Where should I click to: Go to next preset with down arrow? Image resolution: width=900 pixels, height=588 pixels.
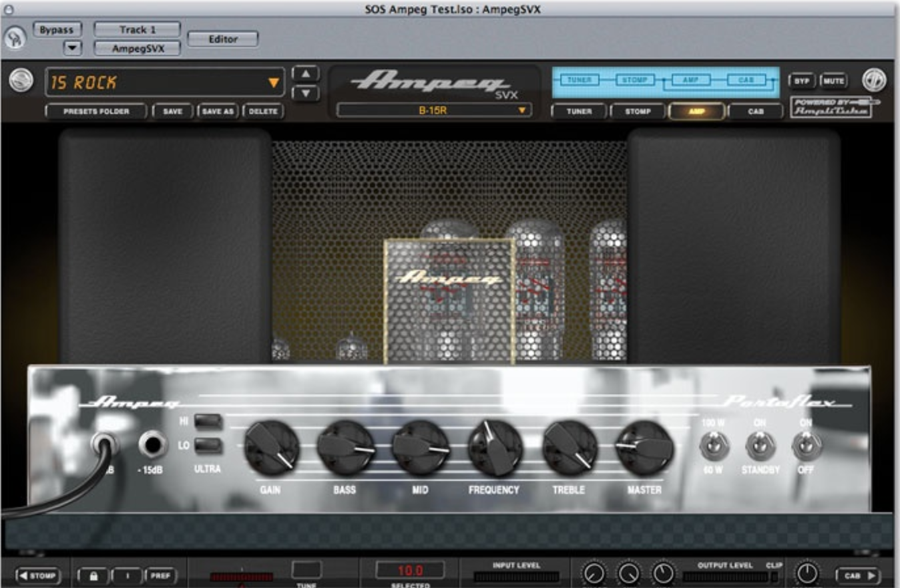(x=306, y=93)
